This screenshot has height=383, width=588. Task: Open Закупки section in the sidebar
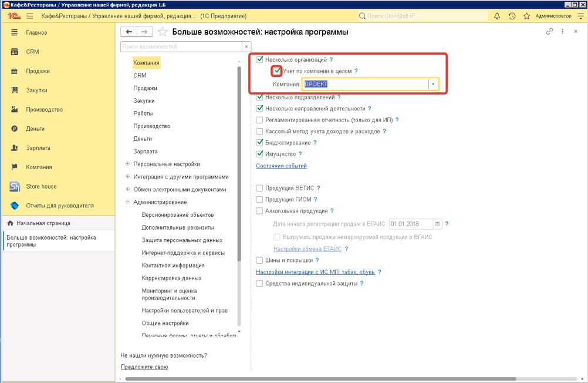36,90
